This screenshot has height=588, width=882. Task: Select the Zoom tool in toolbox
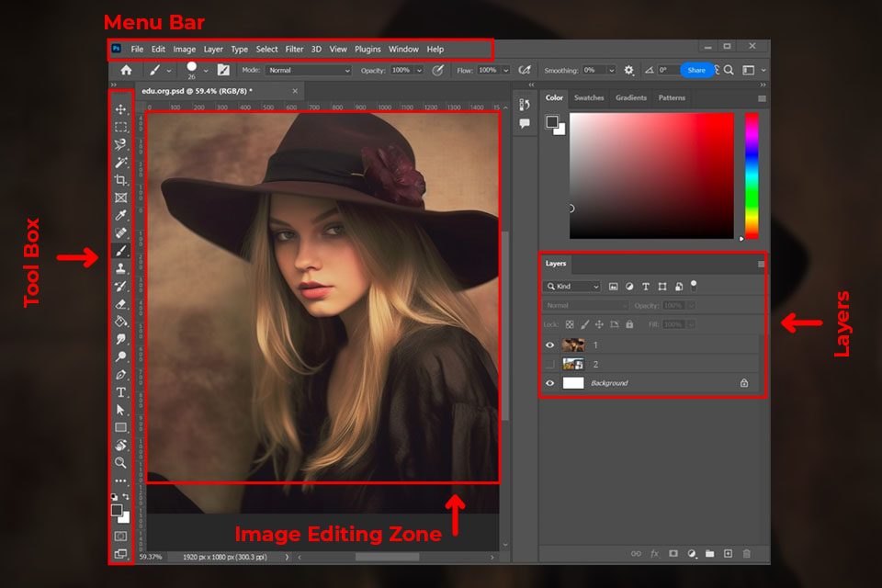pyautogui.click(x=120, y=462)
